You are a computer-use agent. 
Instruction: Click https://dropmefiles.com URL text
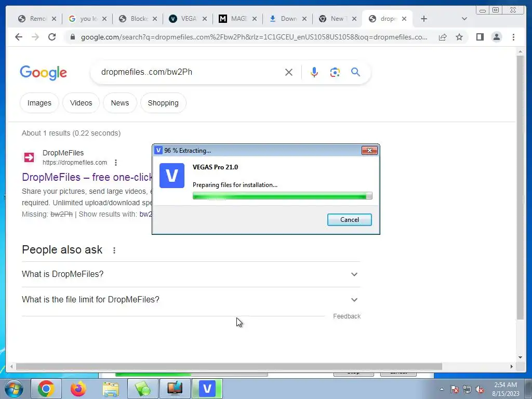pos(75,163)
